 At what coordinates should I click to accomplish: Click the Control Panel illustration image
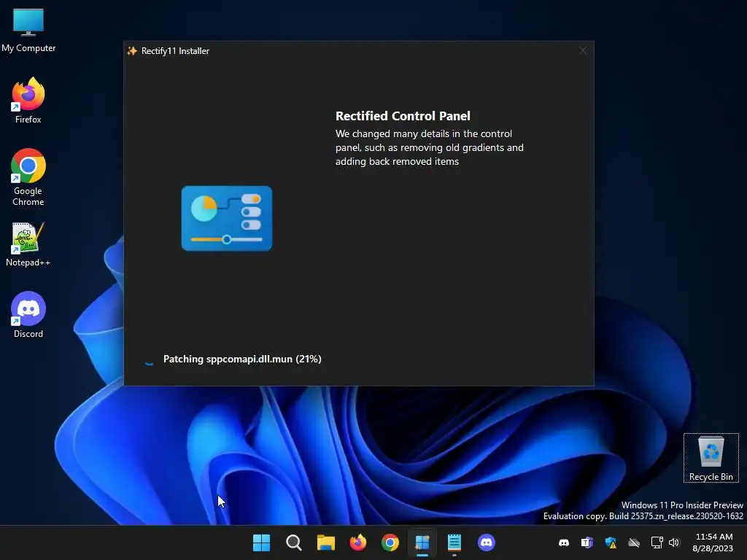(227, 218)
